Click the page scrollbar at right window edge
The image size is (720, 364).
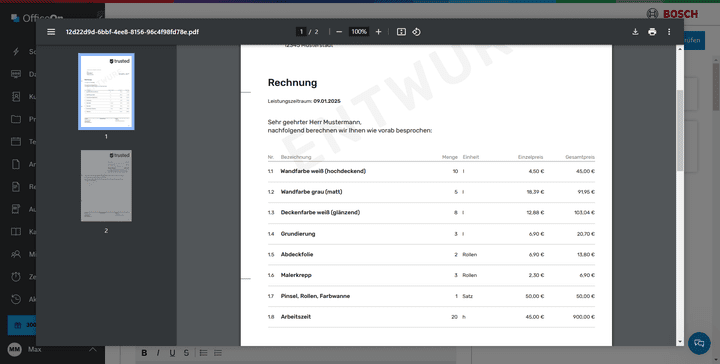tap(716, 87)
